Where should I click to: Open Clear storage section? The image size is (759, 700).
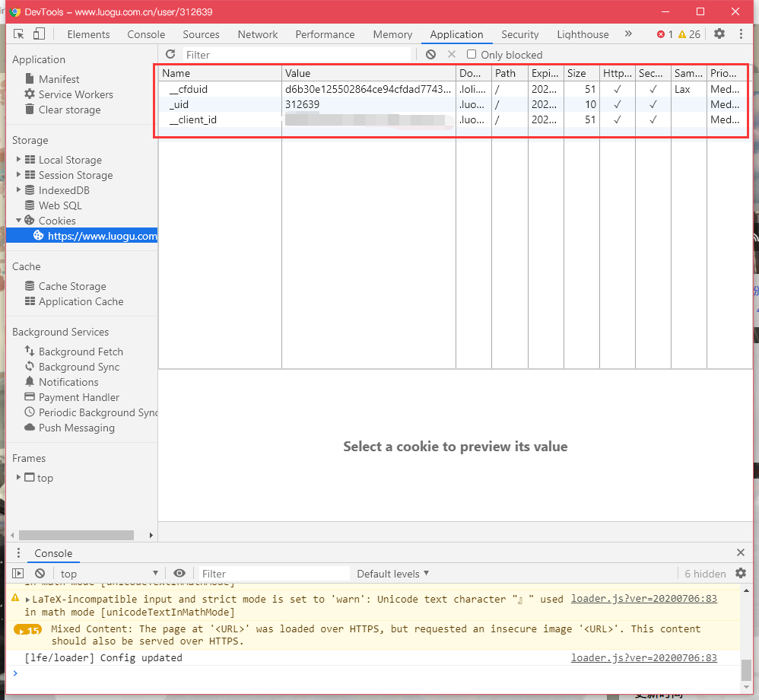(62, 110)
